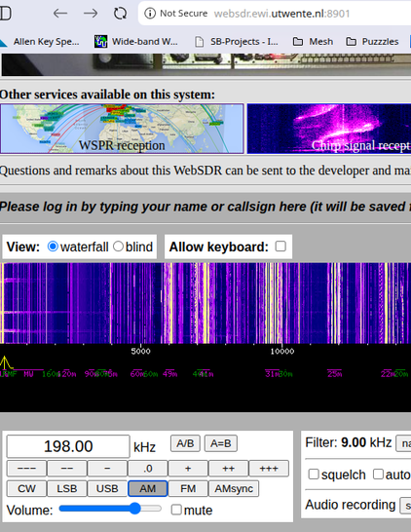
Task: Click the yellow tuning passband marker
Action: (5, 362)
